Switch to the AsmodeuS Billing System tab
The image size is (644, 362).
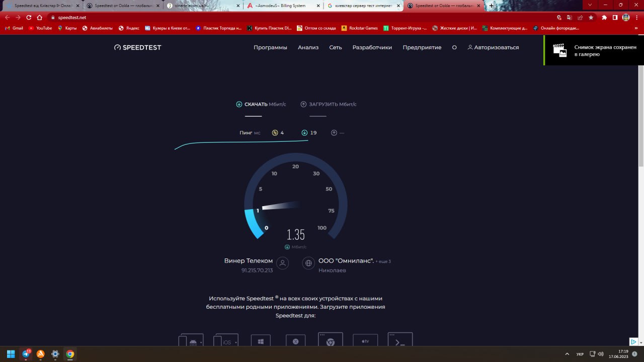(x=284, y=6)
